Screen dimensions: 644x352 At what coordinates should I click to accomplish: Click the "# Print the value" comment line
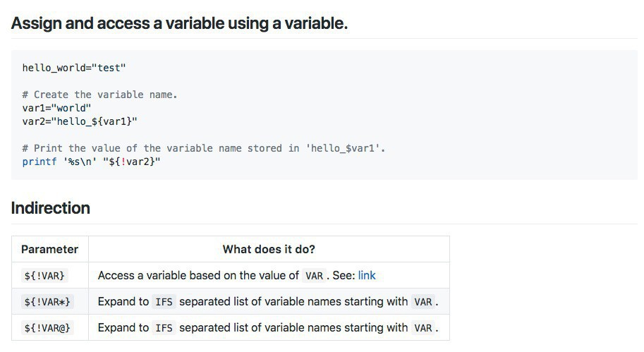[204, 148]
